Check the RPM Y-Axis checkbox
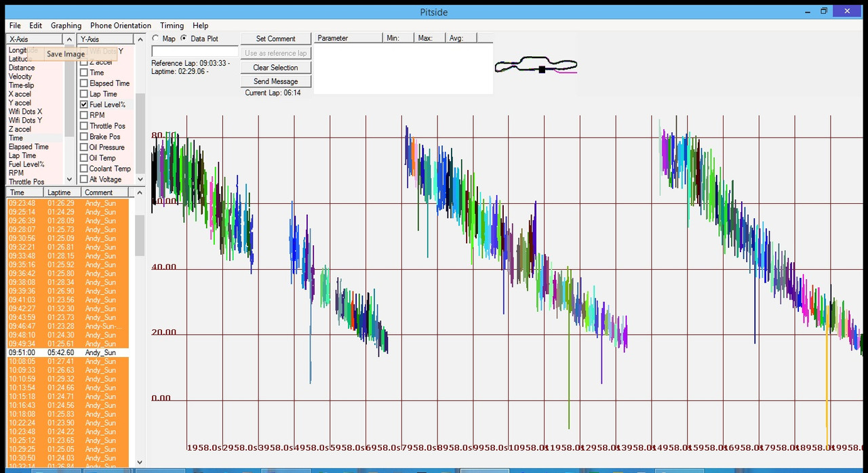868x473 pixels. 84,115
